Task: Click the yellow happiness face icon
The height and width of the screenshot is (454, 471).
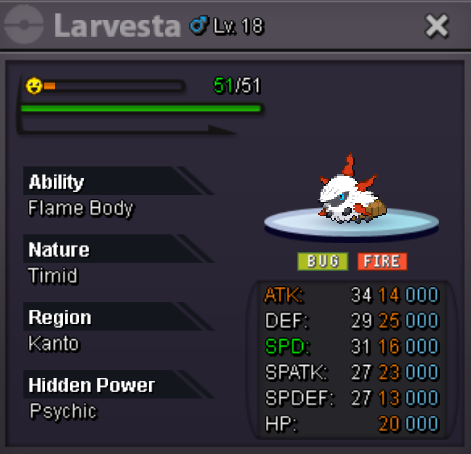Action: 34,86
